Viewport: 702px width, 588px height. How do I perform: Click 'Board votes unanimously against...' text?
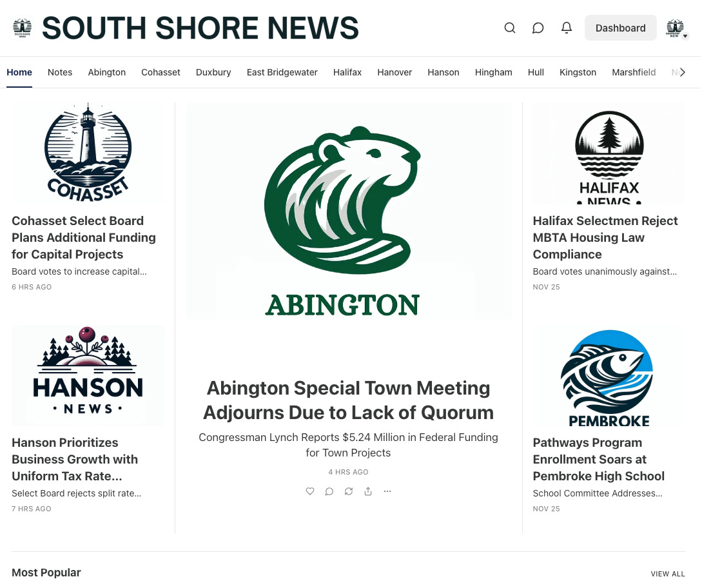click(x=605, y=271)
